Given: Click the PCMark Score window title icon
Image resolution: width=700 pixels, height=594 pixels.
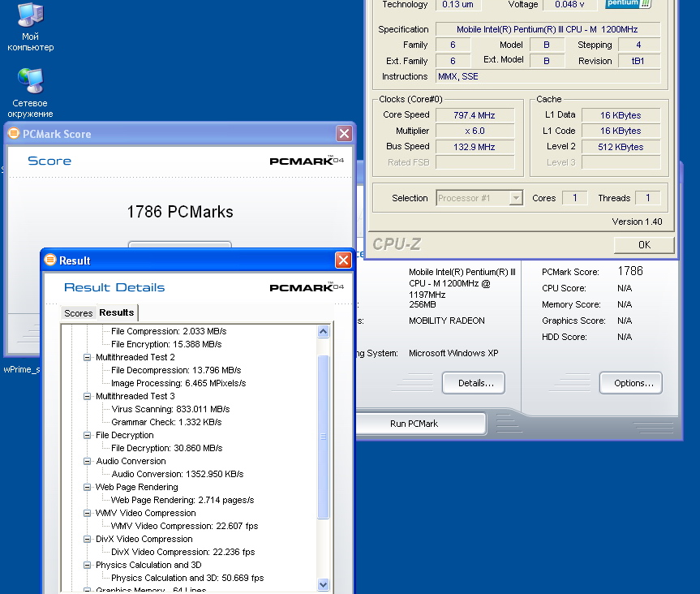Looking at the screenshot, I should [14, 133].
